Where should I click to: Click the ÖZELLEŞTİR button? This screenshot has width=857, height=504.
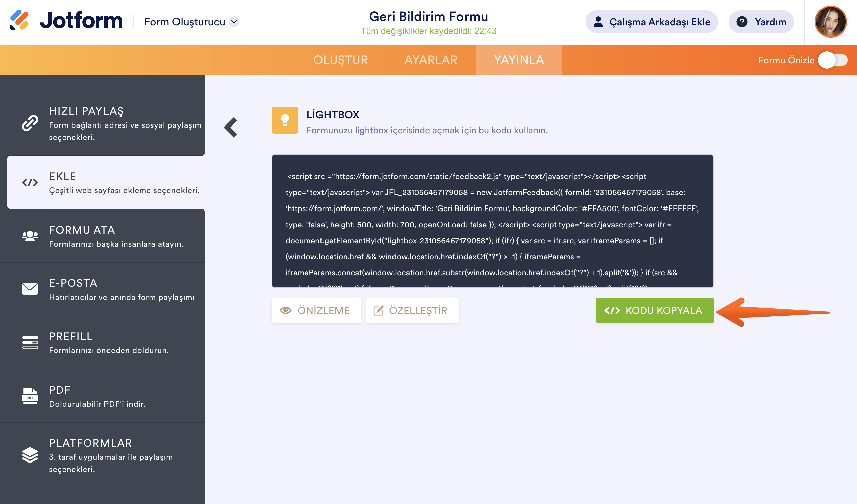pyautogui.click(x=412, y=310)
